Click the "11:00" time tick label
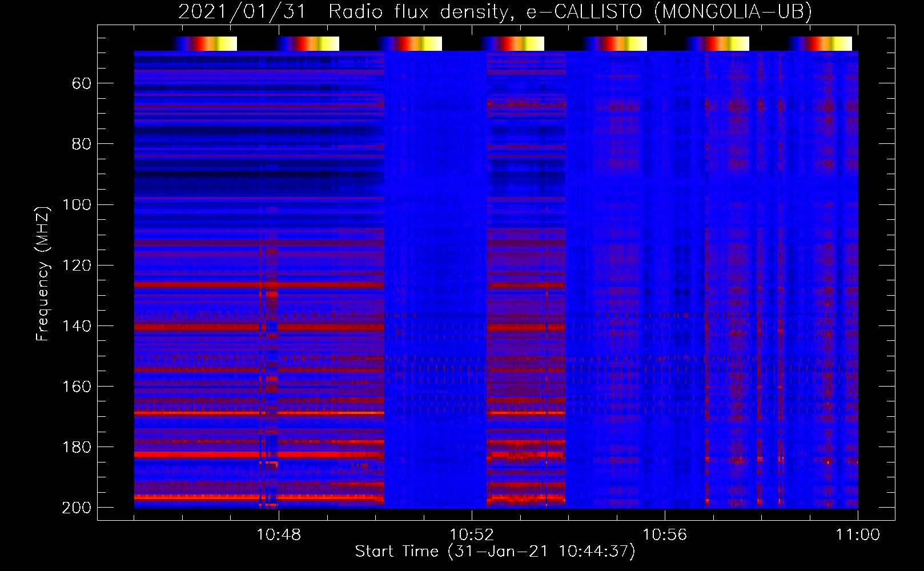924x571 pixels. point(858,535)
